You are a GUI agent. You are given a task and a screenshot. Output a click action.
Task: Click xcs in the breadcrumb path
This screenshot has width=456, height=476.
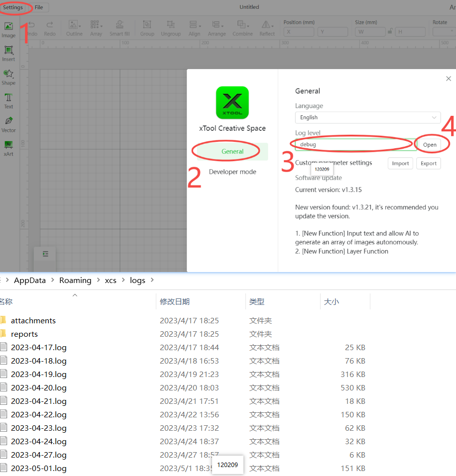click(111, 280)
